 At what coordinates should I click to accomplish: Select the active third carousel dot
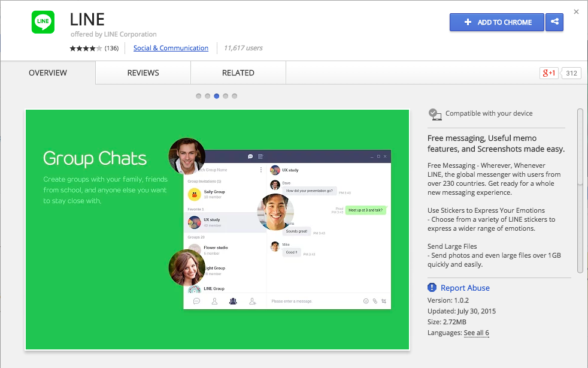click(x=216, y=96)
